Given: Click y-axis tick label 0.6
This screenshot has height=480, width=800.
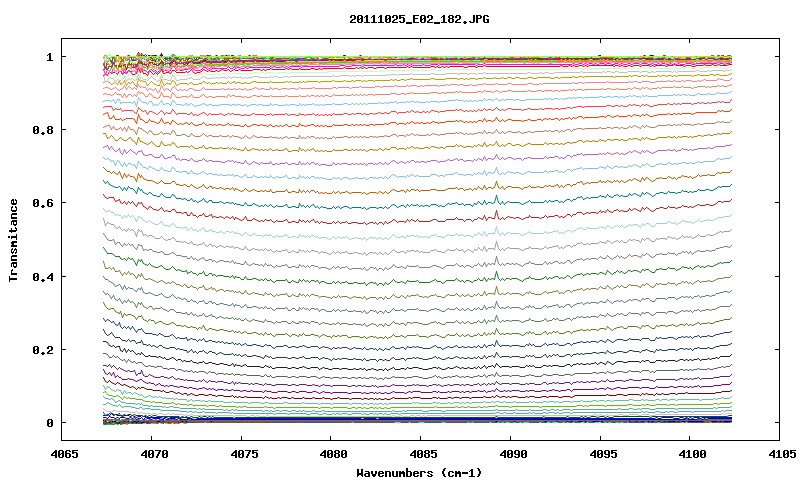Looking at the screenshot, I should [x=43, y=203].
